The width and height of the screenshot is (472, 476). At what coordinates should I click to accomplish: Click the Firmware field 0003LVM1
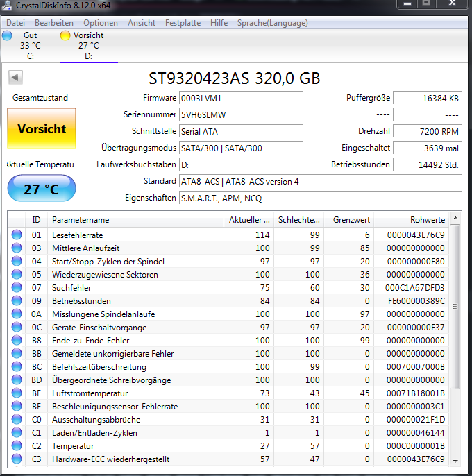[241, 99]
